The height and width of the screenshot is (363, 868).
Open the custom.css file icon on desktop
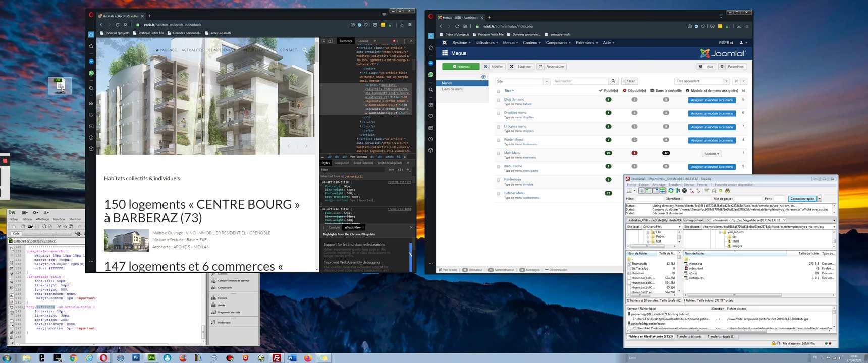click(x=60, y=86)
